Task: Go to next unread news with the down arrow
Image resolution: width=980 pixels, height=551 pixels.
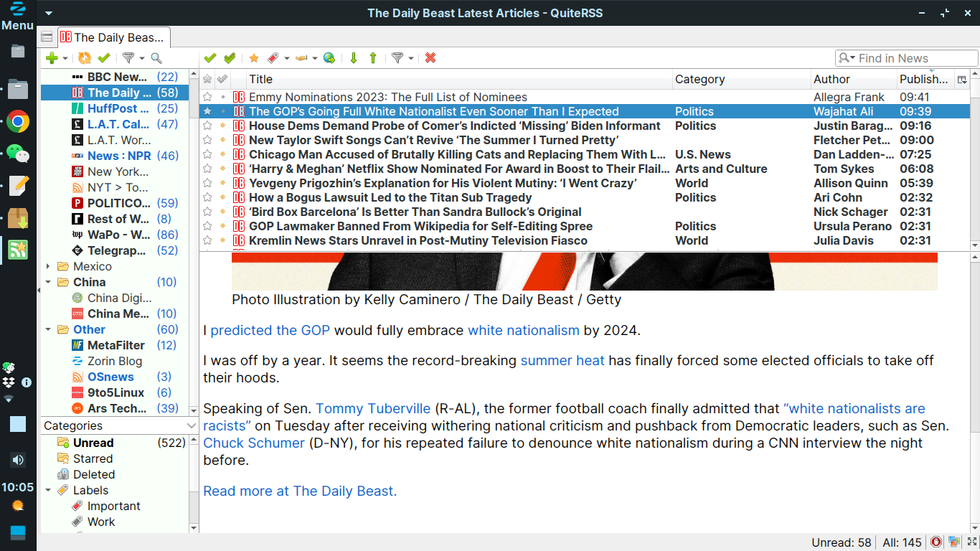Action: 354,58
